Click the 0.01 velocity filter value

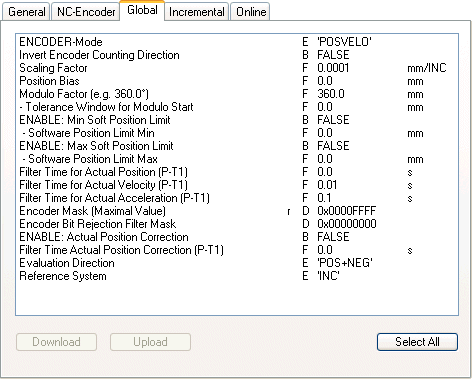click(327, 185)
